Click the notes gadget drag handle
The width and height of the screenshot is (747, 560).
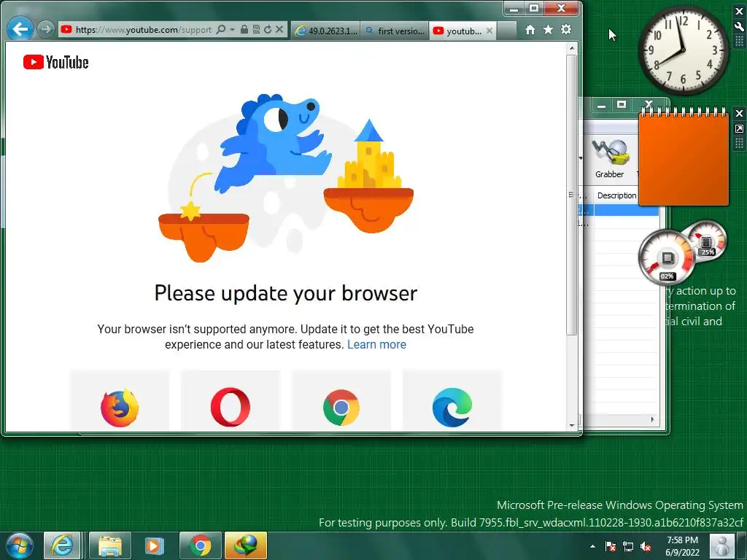click(740, 144)
